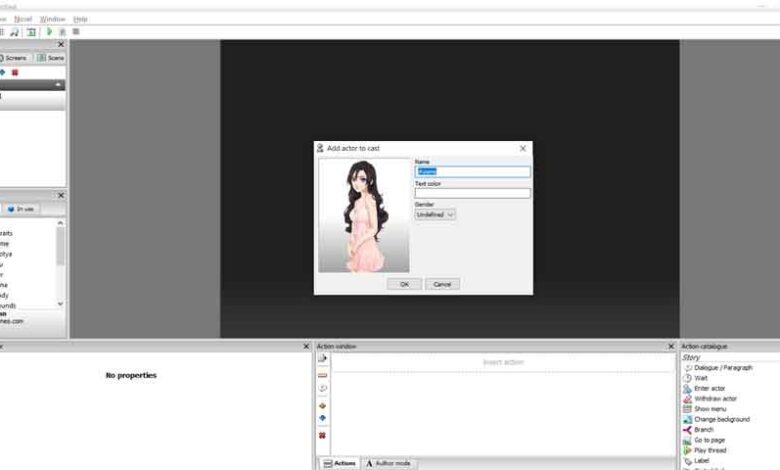
Task: Click speech bubble icon in Action window sidebar
Action: coord(322,388)
